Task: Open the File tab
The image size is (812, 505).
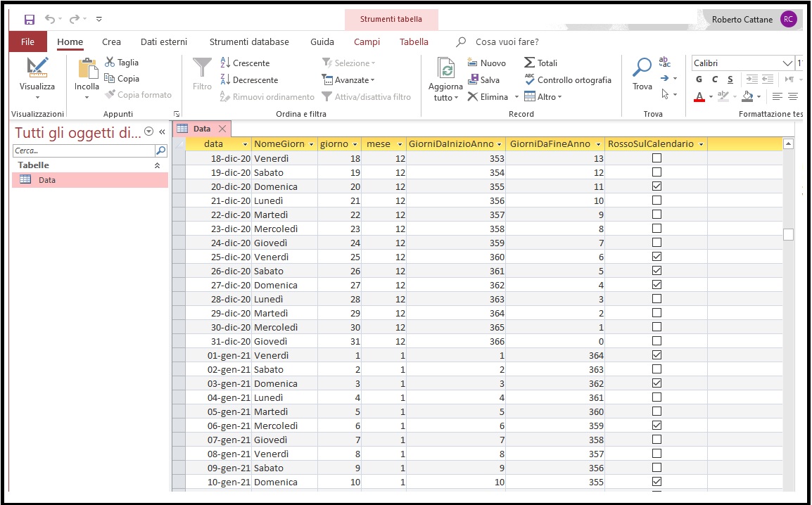Action: coord(27,42)
